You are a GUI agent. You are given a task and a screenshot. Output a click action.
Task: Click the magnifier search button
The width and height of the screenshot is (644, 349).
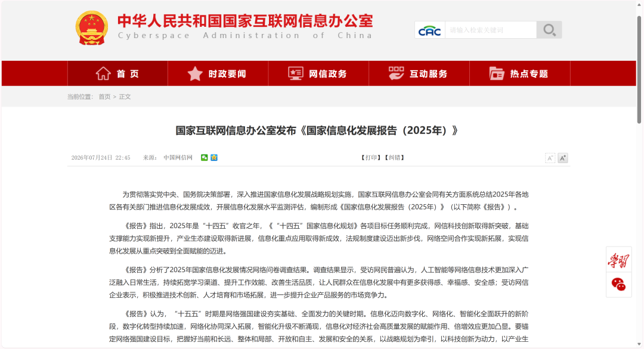[549, 30]
